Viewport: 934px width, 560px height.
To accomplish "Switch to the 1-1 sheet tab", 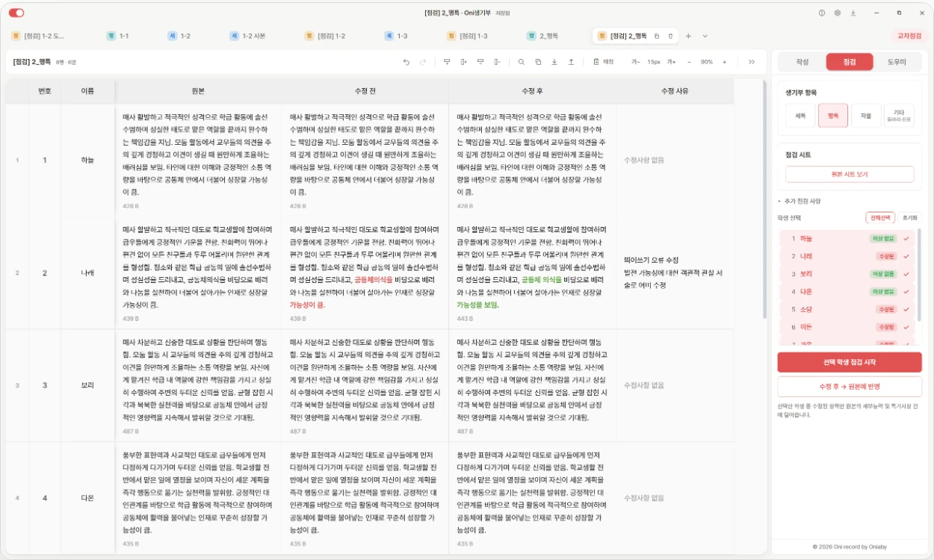I will click(117, 36).
